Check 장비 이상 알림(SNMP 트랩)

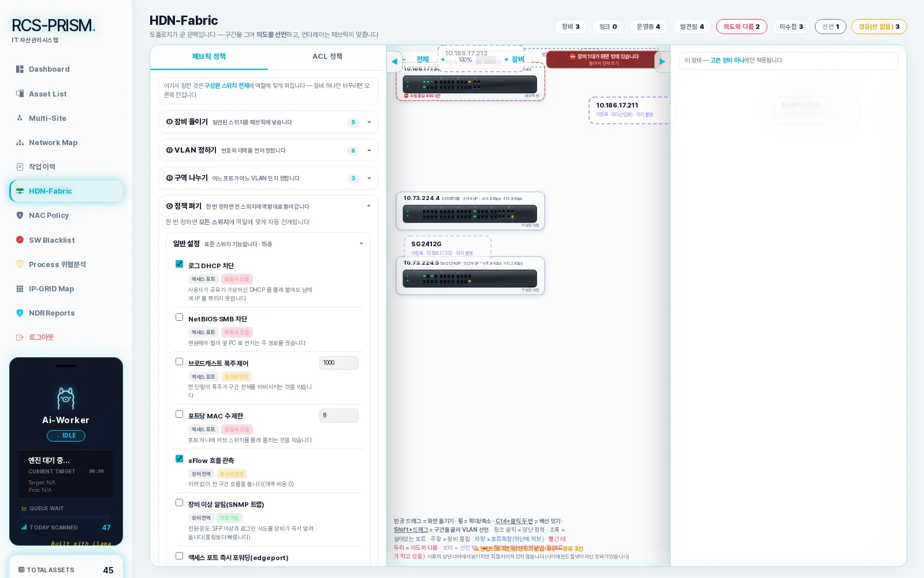point(179,503)
